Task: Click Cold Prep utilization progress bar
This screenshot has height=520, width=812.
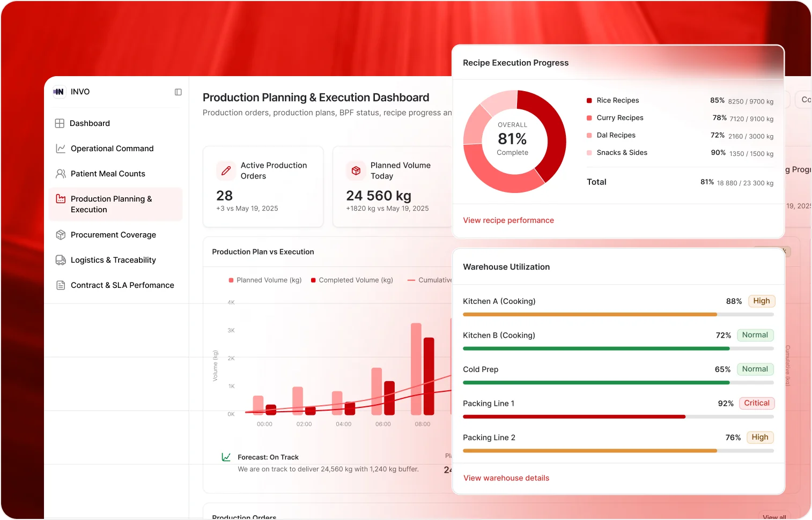Action: (618, 383)
